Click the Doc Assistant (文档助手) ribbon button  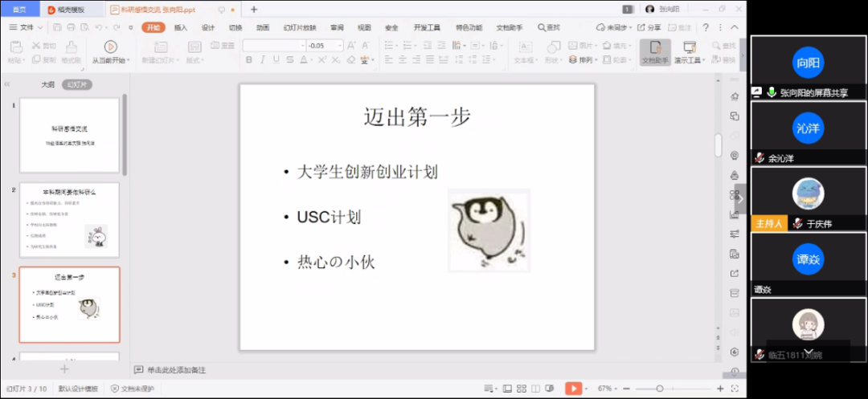656,52
